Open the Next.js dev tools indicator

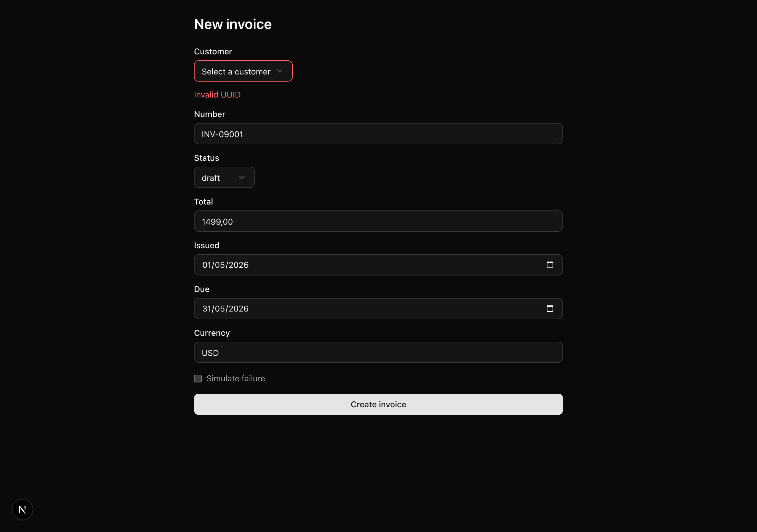point(22,510)
